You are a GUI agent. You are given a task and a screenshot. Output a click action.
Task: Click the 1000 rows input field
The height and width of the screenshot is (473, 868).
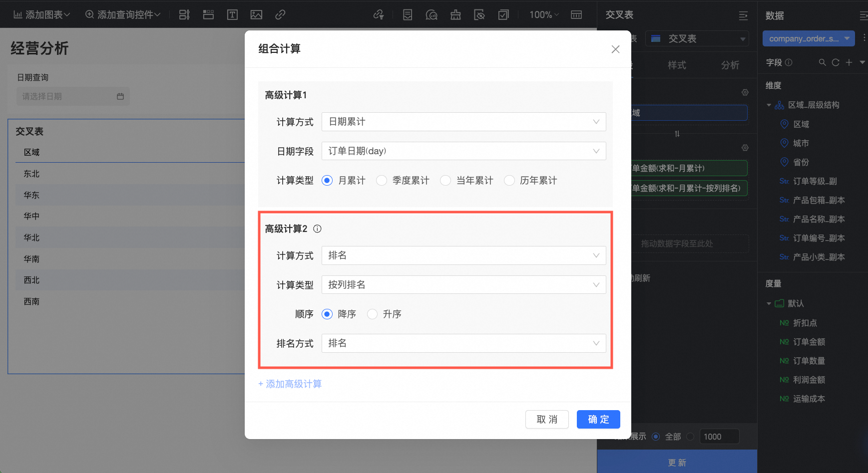tap(719, 437)
